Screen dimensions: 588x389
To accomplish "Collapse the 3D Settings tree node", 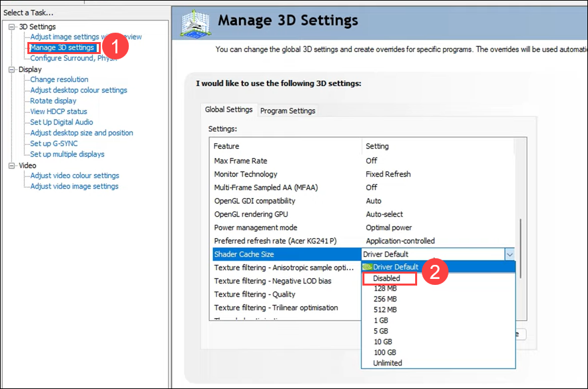I will pos(11,27).
